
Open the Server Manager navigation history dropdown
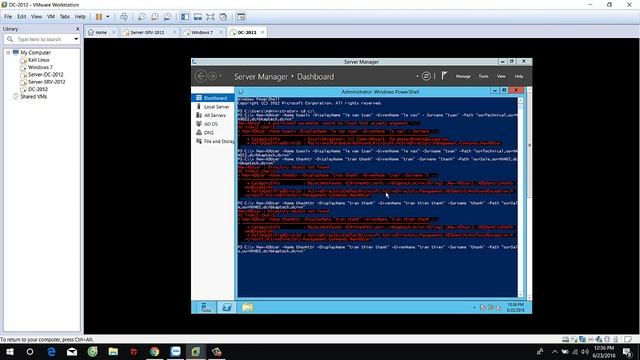pos(220,76)
